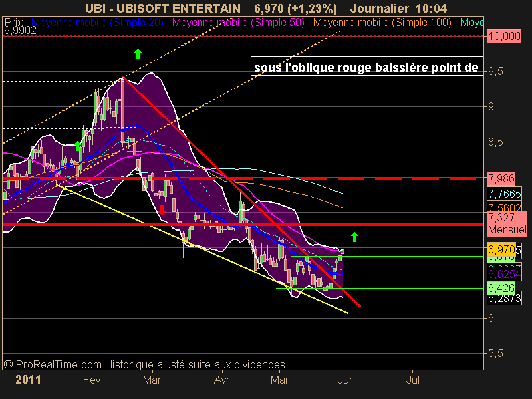Click the 6,970 (+1,23%) quote value

295,9
